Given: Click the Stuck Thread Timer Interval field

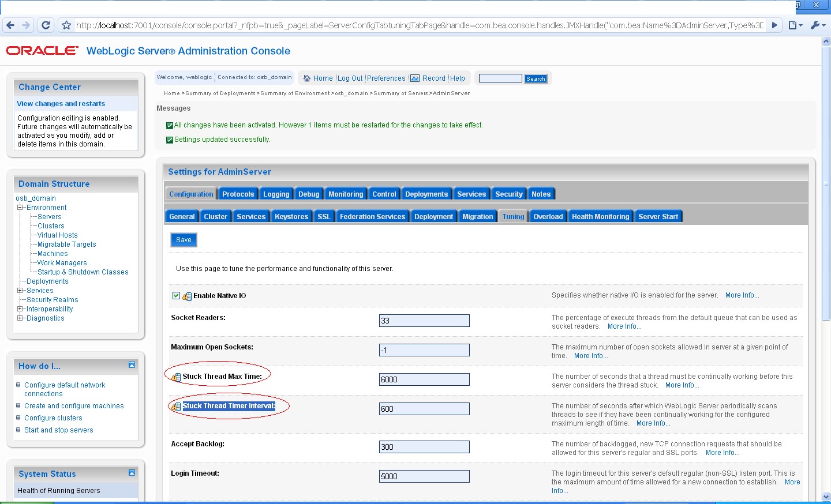Looking at the screenshot, I should (x=424, y=409).
